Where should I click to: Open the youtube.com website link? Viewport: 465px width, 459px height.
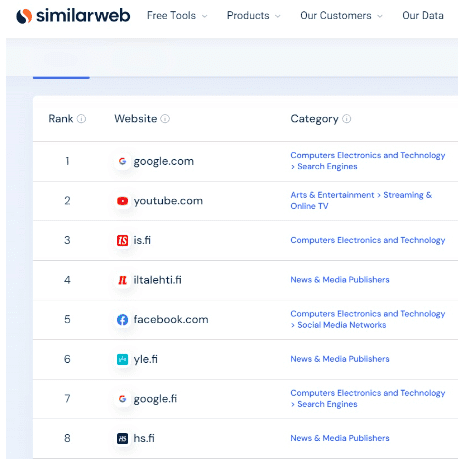point(168,201)
